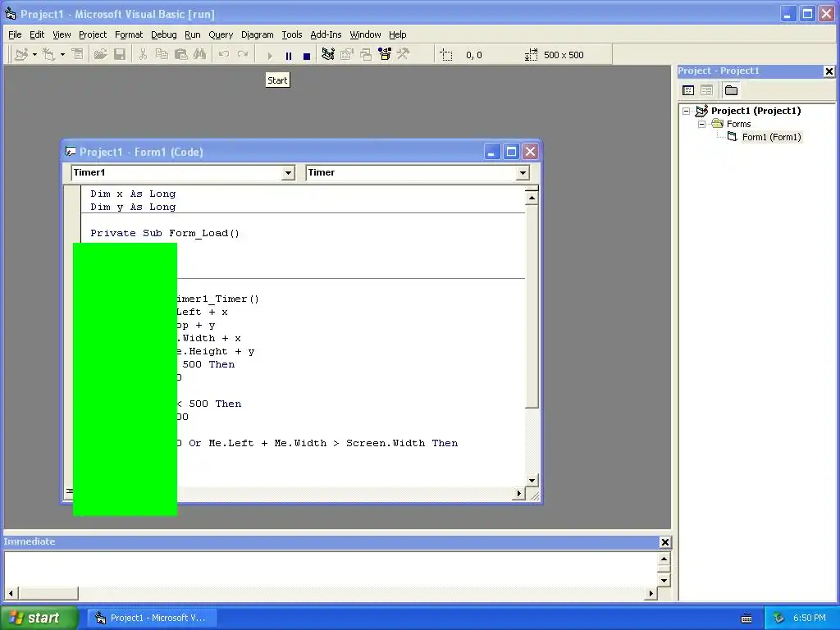This screenshot has height=630, width=840.
Task: Click Immediate window scroll up arrow
Action: [x=664, y=559]
